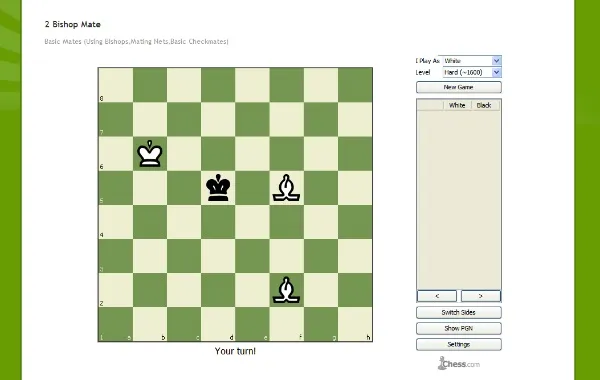Click the Show PGN button
This screenshot has width=600, height=380.
pos(458,328)
